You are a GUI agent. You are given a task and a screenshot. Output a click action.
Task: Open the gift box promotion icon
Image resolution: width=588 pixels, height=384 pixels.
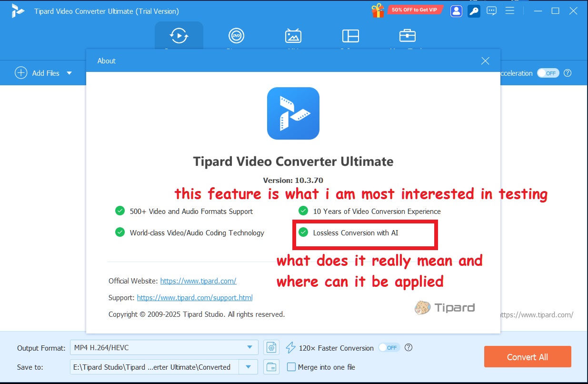(x=378, y=10)
